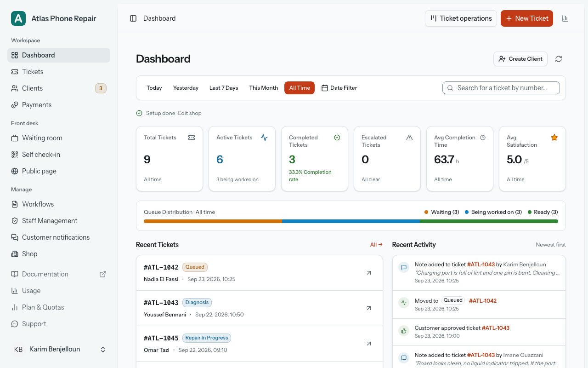Click the Avg Completion Time clock icon
The width and height of the screenshot is (588, 368).
tap(483, 138)
